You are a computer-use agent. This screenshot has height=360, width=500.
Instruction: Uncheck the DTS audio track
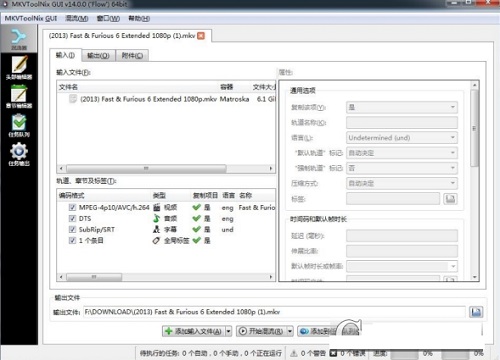pos(72,218)
